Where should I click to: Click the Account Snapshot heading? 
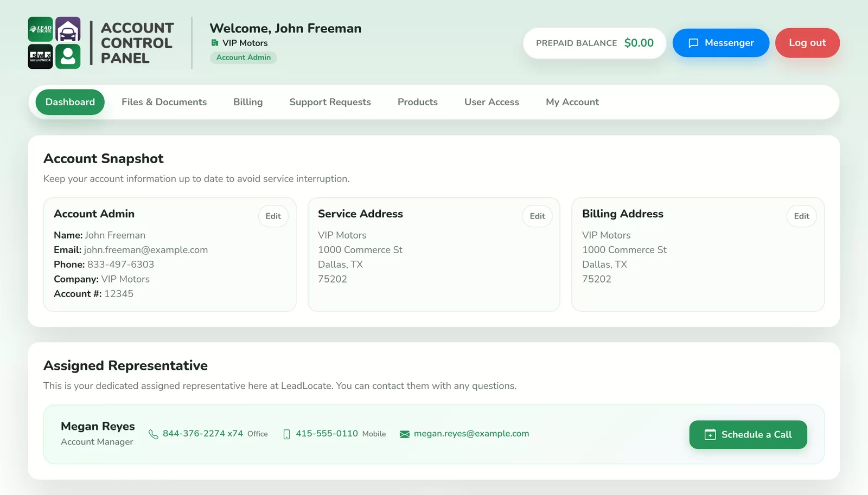click(x=104, y=158)
